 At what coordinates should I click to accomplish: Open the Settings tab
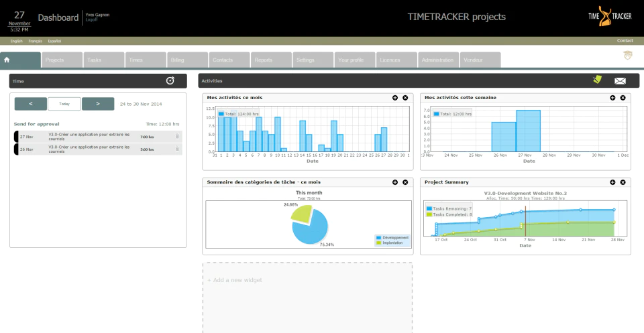pos(313,60)
